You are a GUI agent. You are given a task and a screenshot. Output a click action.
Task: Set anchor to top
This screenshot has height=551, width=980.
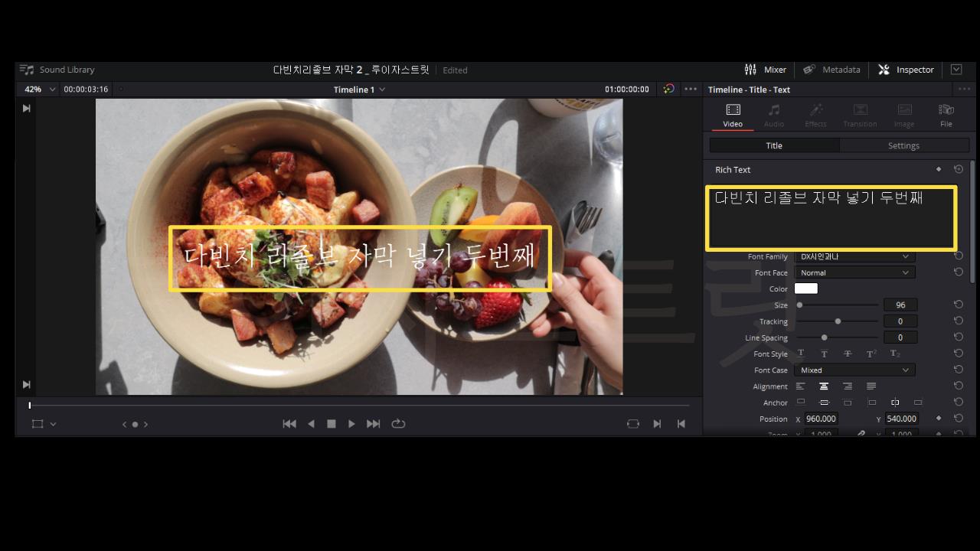click(801, 403)
